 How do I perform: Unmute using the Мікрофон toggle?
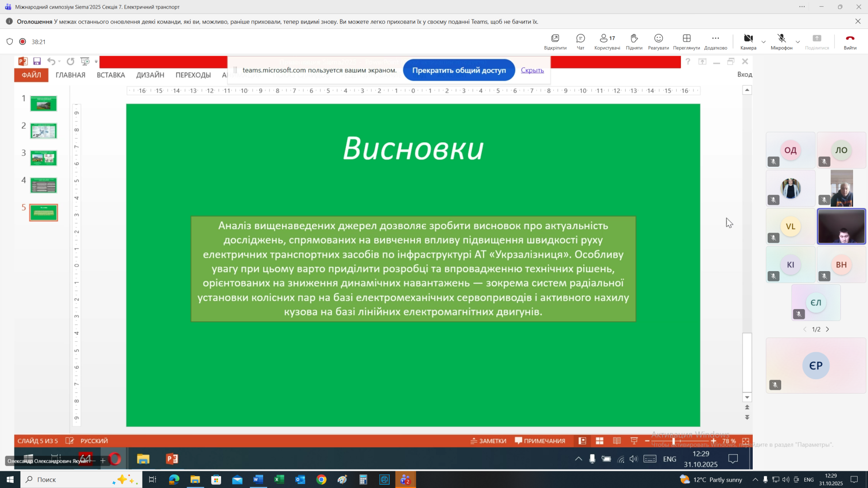point(781,39)
